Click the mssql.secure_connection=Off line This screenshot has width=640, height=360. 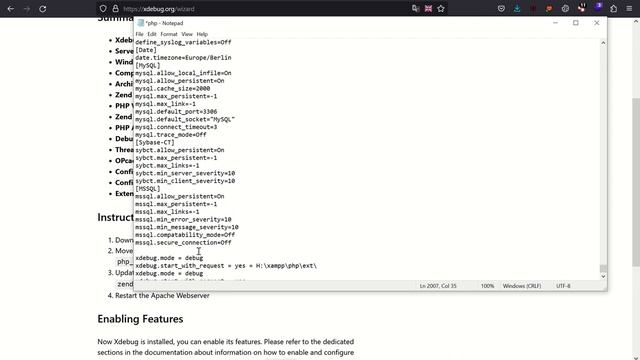[x=183, y=242]
